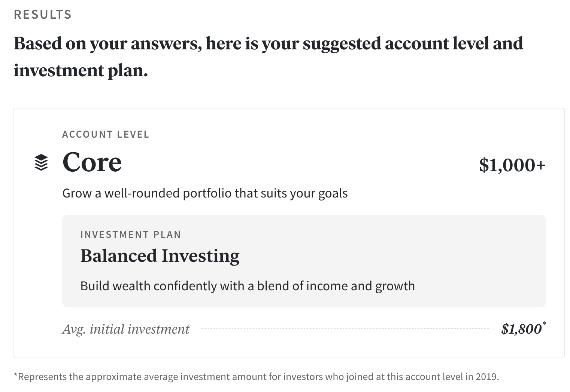
Task: Click the INVESTMENT PLAN label
Action: pyautogui.click(x=131, y=235)
